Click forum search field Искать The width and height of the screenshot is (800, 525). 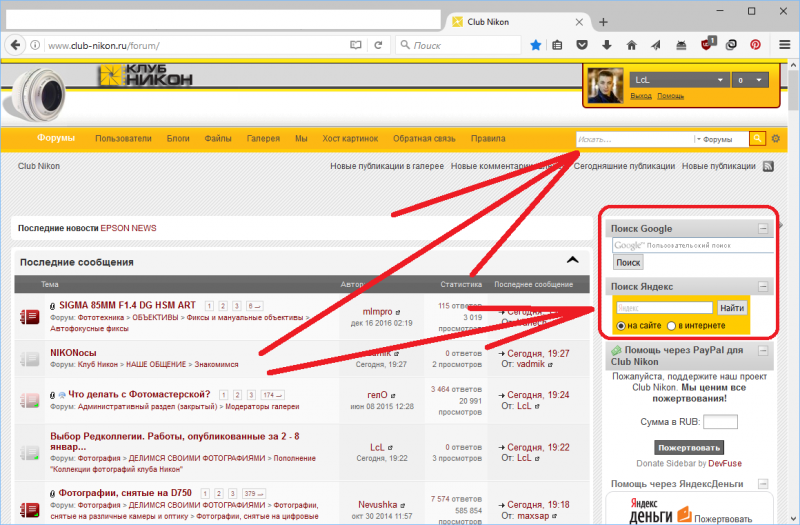tap(635, 139)
